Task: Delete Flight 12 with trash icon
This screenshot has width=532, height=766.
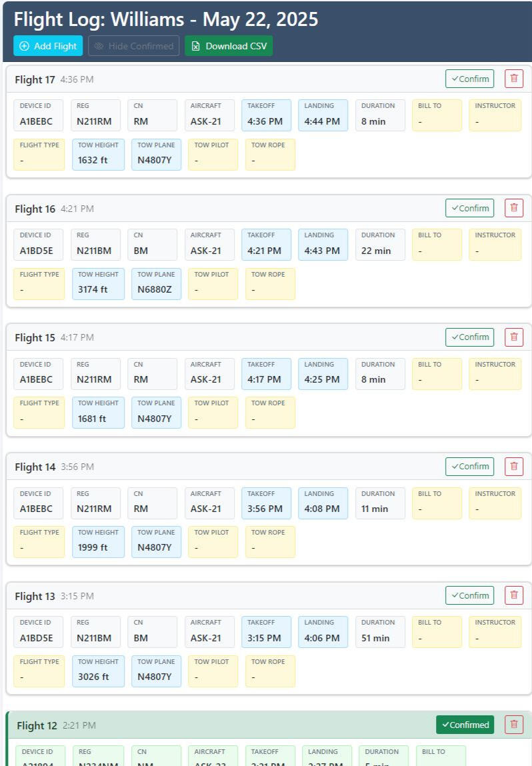Action: [513, 725]
